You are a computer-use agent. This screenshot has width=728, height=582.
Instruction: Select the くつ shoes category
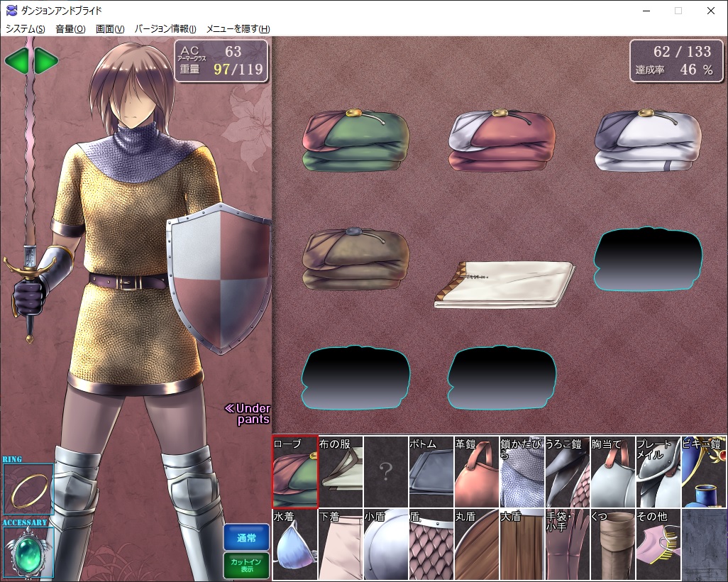tap(613, 544)
